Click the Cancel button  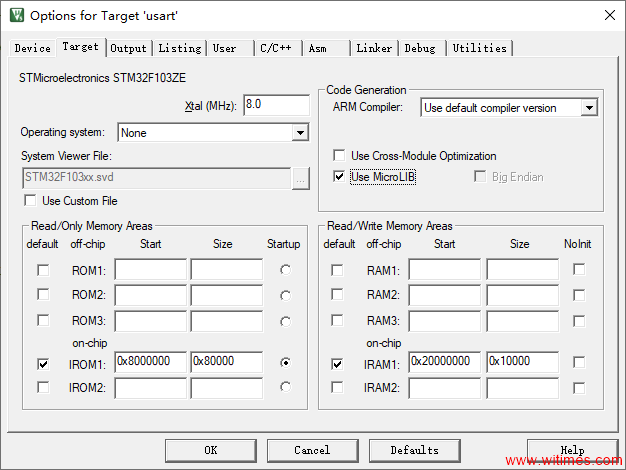313,450
